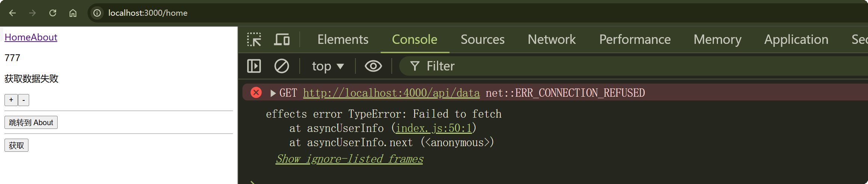Image resolution: width=868 pixels, height=184 pixels.
Task: Create a live expression with eye icon
Action: 373,66
